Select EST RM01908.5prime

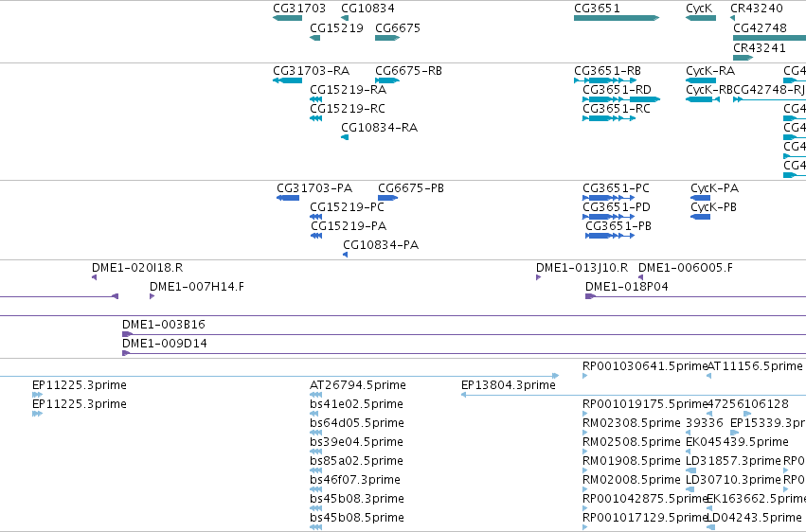[x=631, y=461]
